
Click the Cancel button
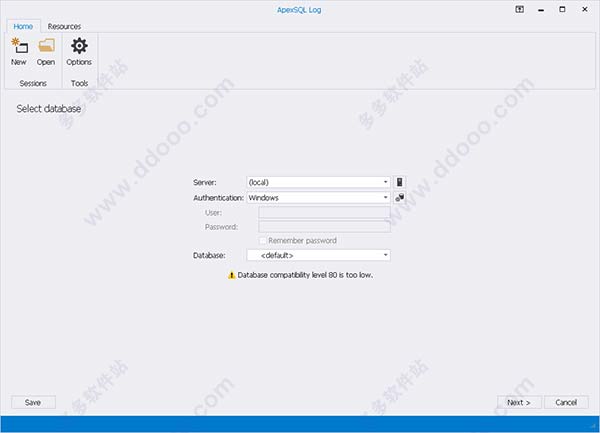point(566,402)
